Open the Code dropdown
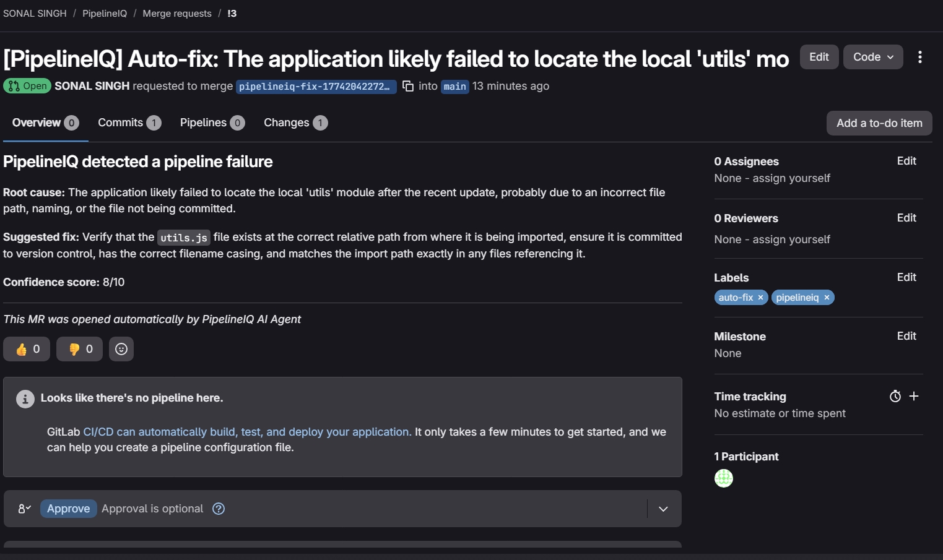 pyautogui.click(x=873, y=57)
